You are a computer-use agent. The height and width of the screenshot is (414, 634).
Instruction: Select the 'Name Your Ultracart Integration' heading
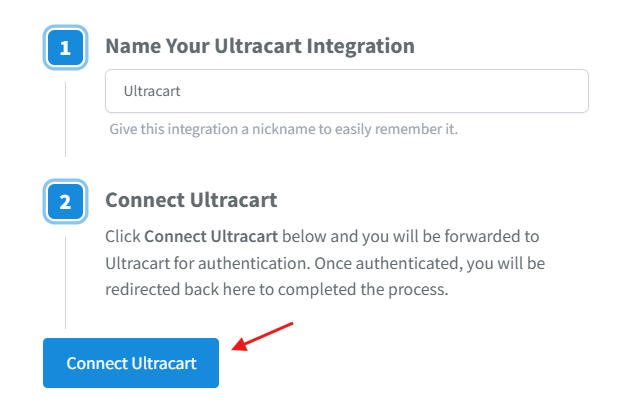click(260, 46)
